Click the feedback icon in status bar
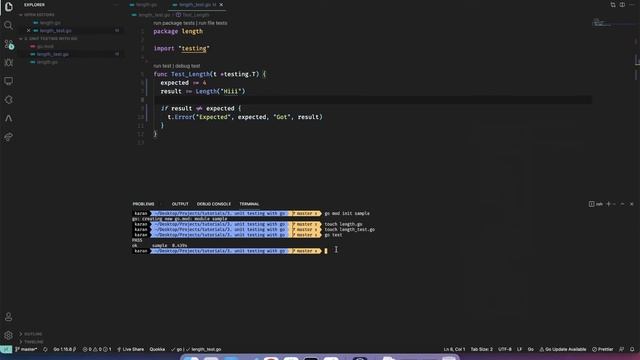Screen dimensions: 640x360 [622, 349]
